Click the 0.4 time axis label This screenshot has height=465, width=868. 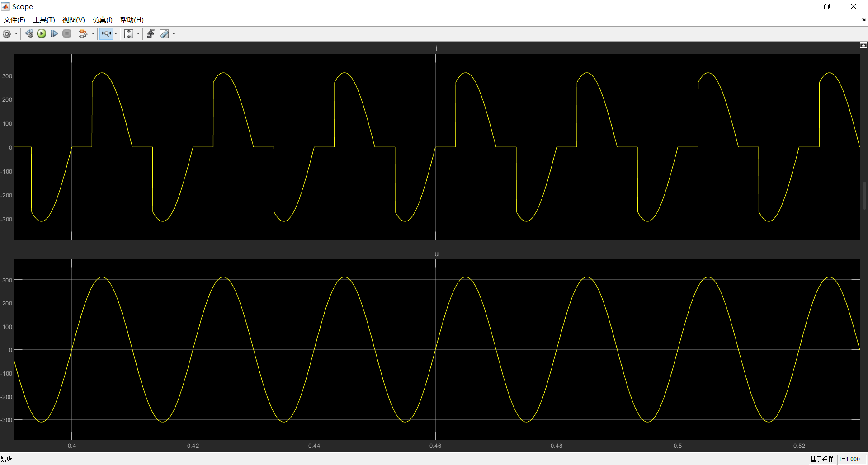click(x=72, y=446)
